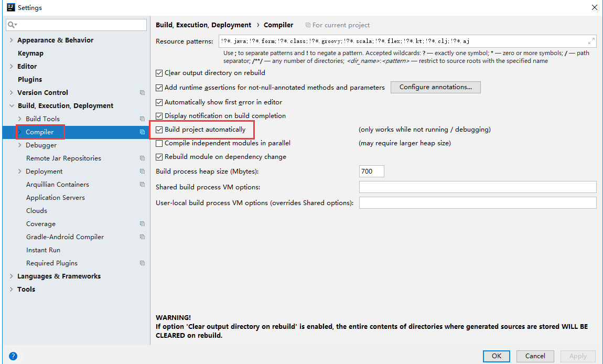Click the project-level icon beside Build Tools
This screenshot has width=603, height=364.
[x=142, y=119]
